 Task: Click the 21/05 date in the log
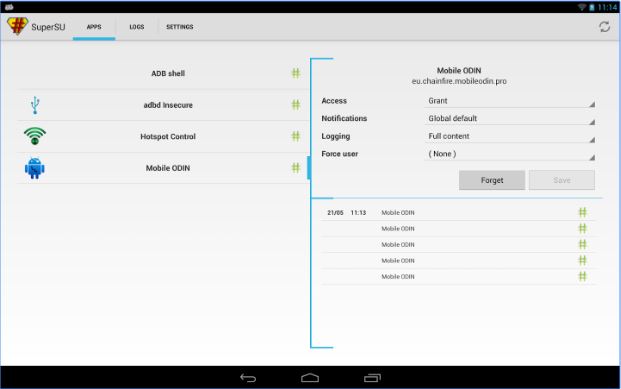tap(335, 213)
